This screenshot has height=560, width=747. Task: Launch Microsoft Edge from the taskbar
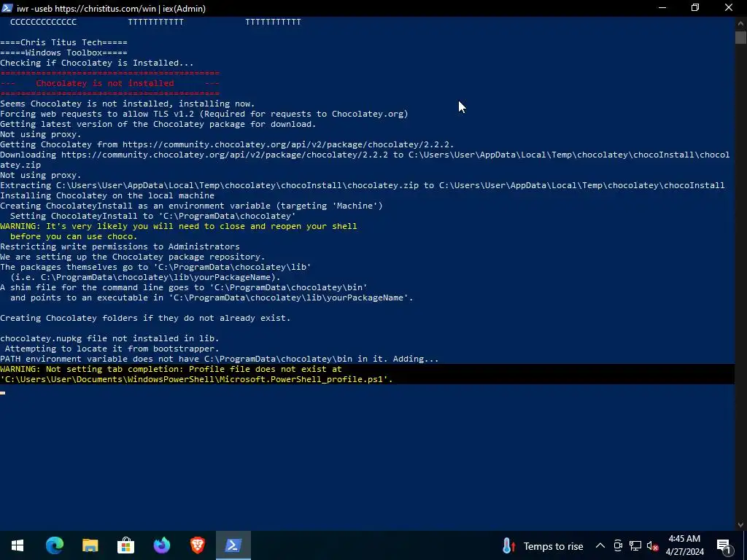pyautogui.click(x=54, y=545)
